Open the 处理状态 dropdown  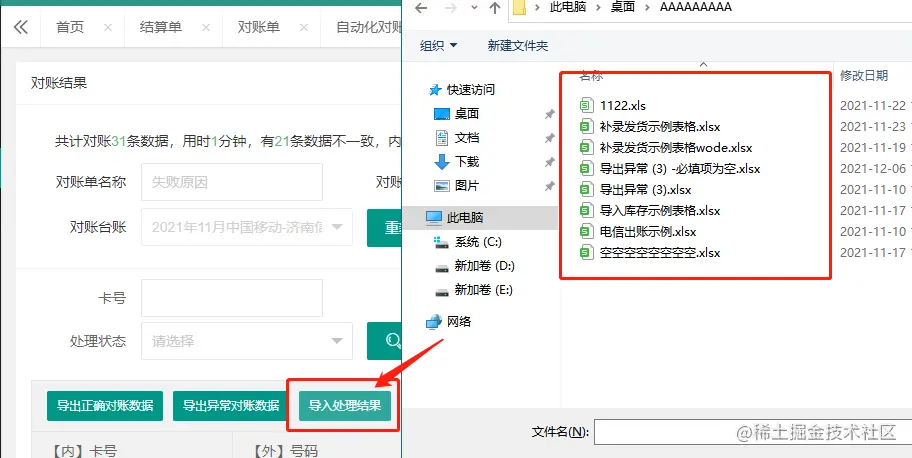coord(247,341)
